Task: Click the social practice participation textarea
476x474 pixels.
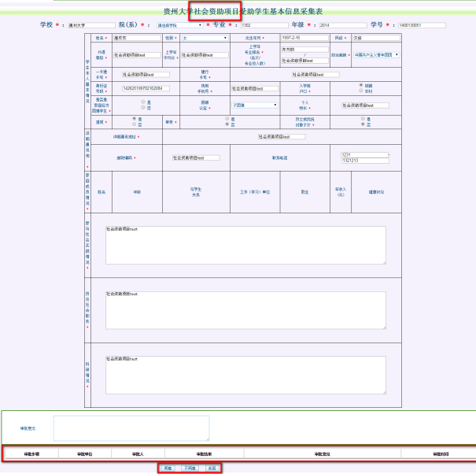Action: pyautogui.click(x=246, y=245)
